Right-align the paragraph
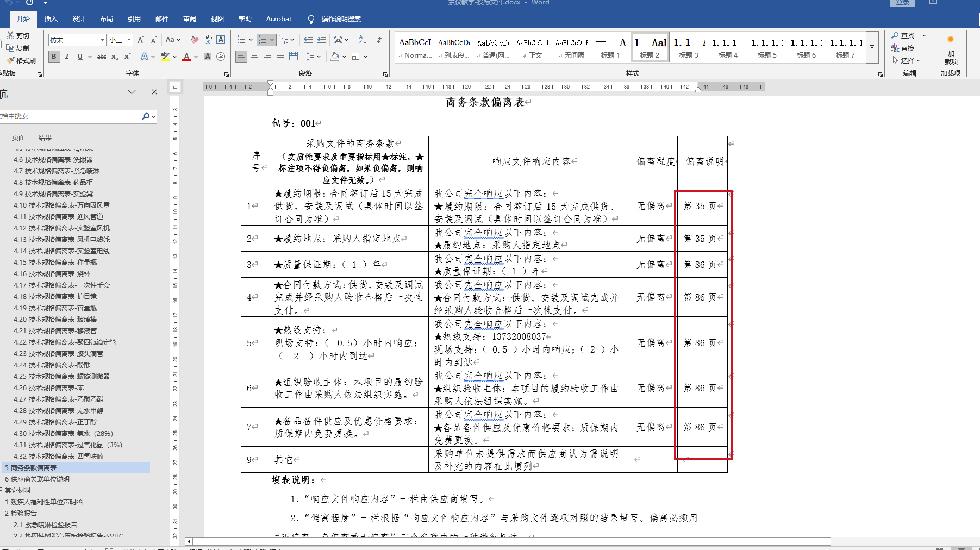This screenshot has height=550, width=980. tap(267, 57)
